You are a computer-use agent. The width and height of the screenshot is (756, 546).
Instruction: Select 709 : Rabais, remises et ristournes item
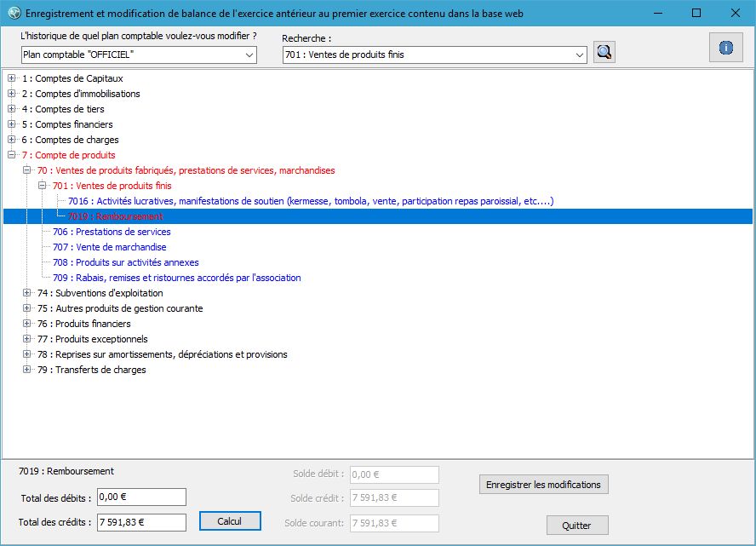pyautogui.click(x=176, y=278)
